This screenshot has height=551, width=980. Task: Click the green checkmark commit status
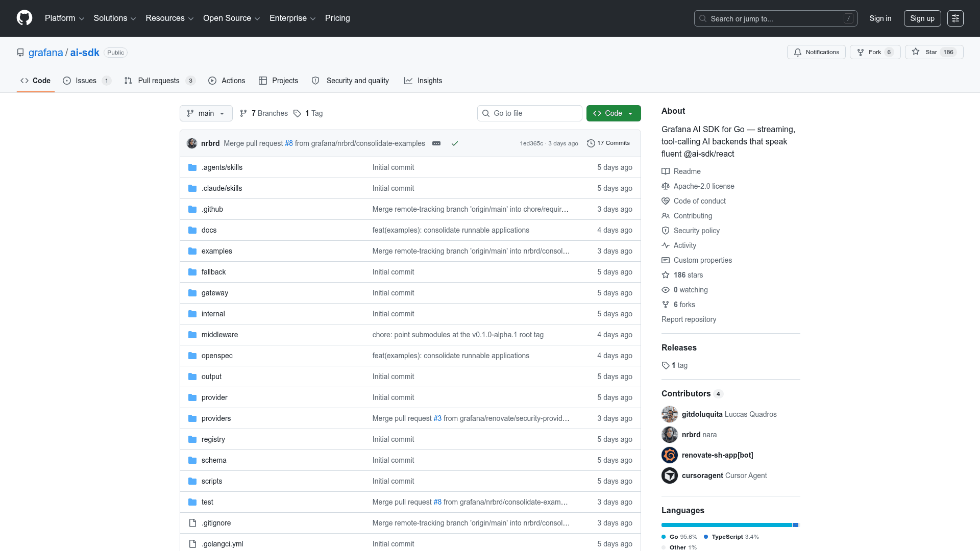pyautogui.click(x=455, y=143)
